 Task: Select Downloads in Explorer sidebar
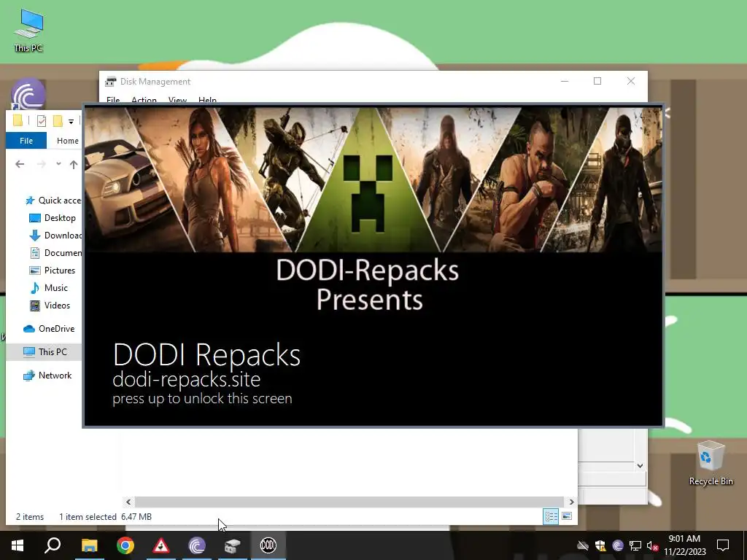[x=55, y=236]
